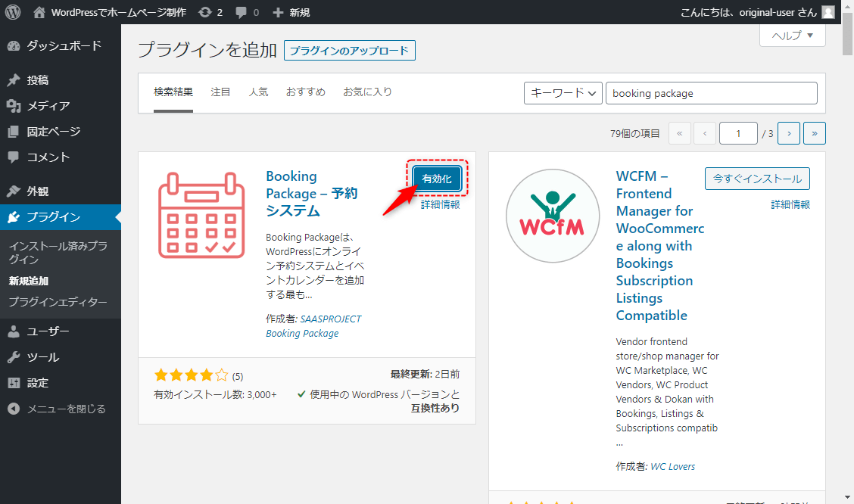Open ツール menu
Viewport: 854px width, 504px height.
pyautogui.click(x=61, y=357)
